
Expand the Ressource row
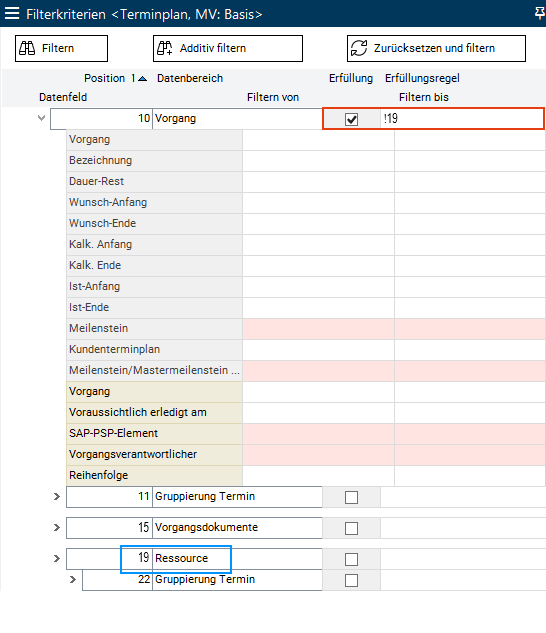pos(57,559)
